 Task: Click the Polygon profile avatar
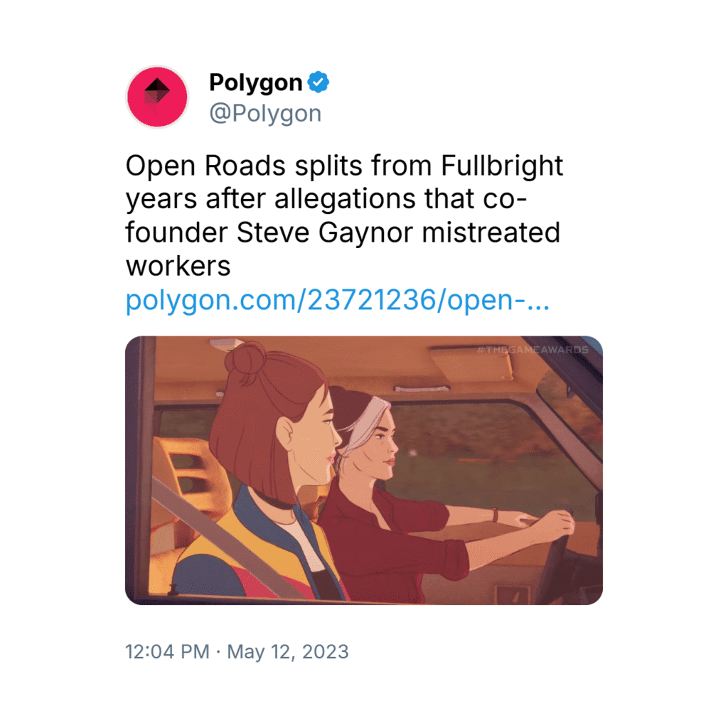coord(156,97)
